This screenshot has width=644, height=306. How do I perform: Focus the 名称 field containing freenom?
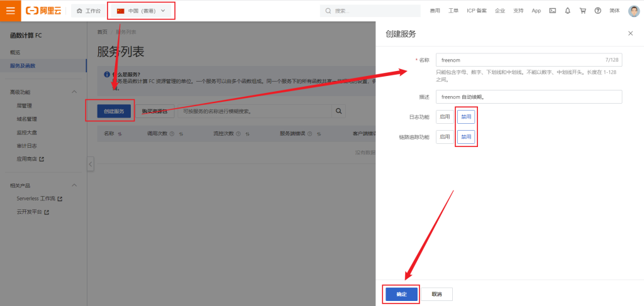pos(529,60)
